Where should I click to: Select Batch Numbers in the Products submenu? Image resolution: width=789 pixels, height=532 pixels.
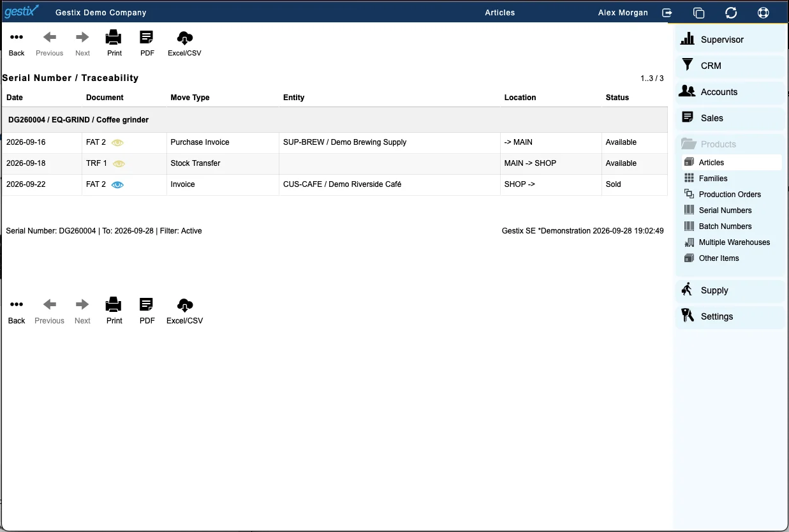click(x=732, y=226)
